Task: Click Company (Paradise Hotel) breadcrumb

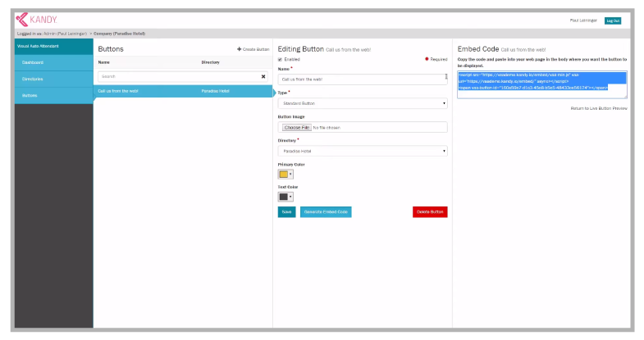Action: (119, 34)
